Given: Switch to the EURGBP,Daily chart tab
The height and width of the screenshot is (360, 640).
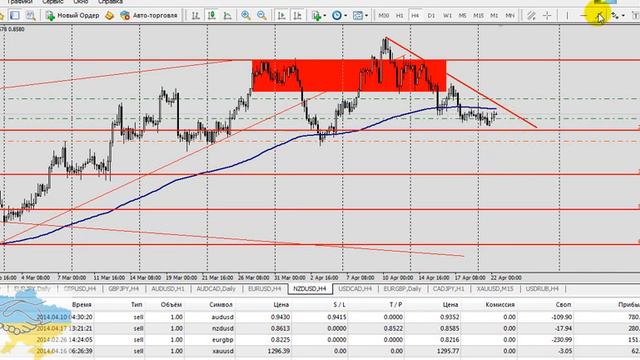Looking at the screenshot, I should (x=402, y=289).
